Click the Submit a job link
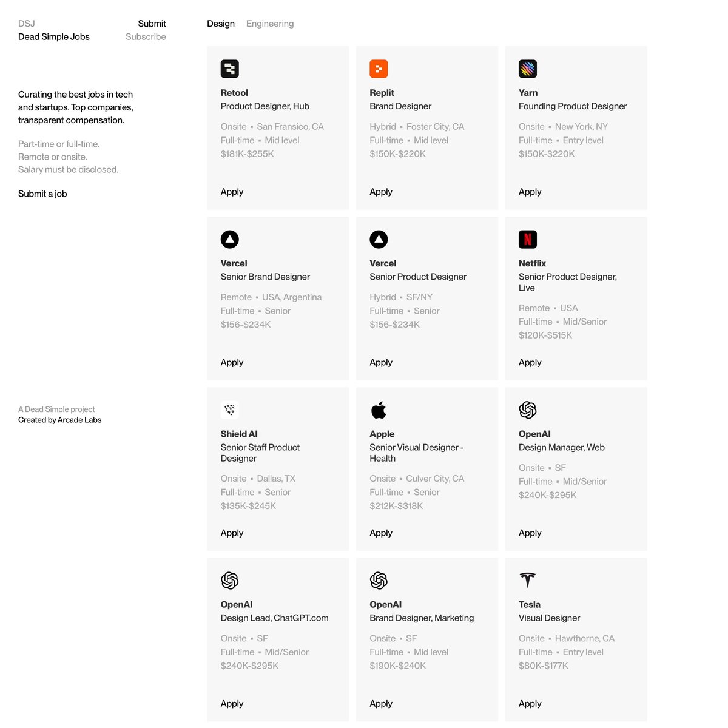Viewport: 728px width, 728px height. click(x=42, y=194)
